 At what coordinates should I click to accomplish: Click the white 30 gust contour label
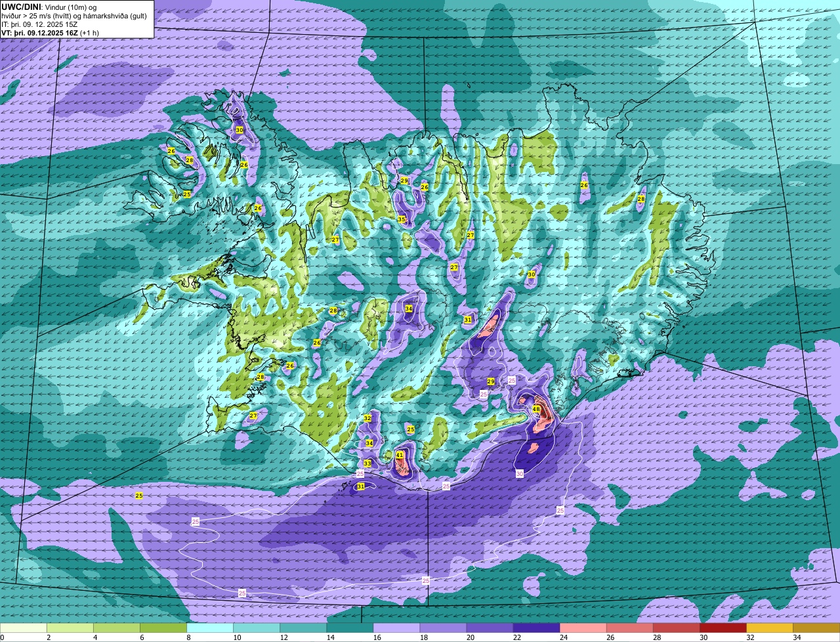coord(519,473)
